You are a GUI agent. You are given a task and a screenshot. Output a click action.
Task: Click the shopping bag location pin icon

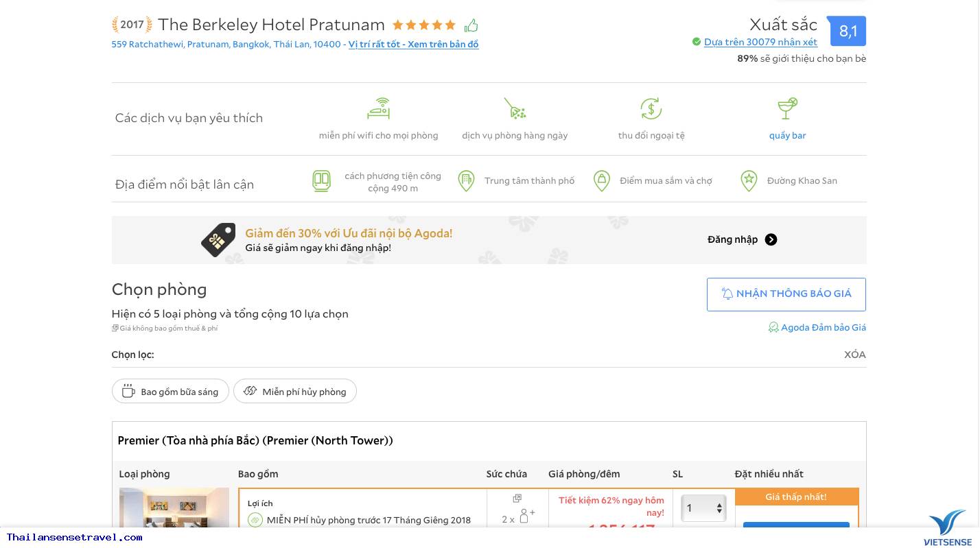602,181
